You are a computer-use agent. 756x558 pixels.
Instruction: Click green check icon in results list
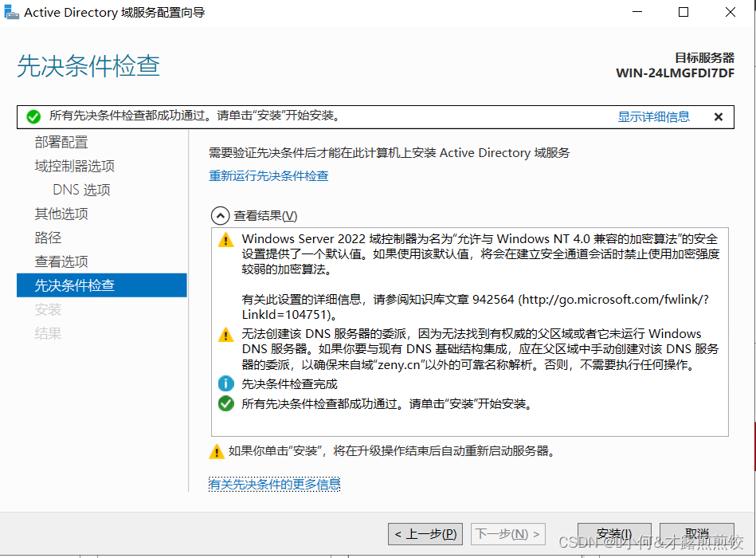click(x=225, y=403)
